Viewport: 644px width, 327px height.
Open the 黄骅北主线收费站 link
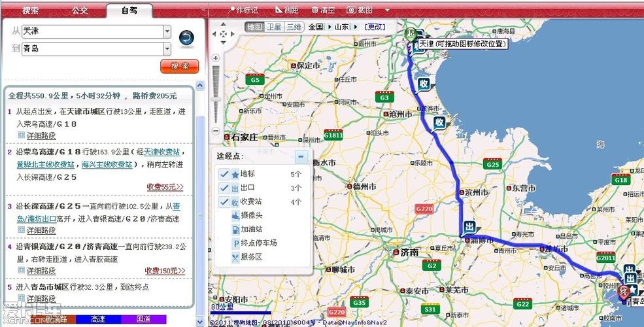click(x=45, y=164)
